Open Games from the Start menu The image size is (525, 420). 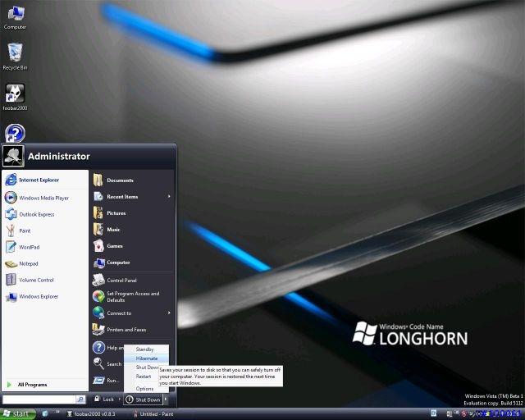pos(132,246)
